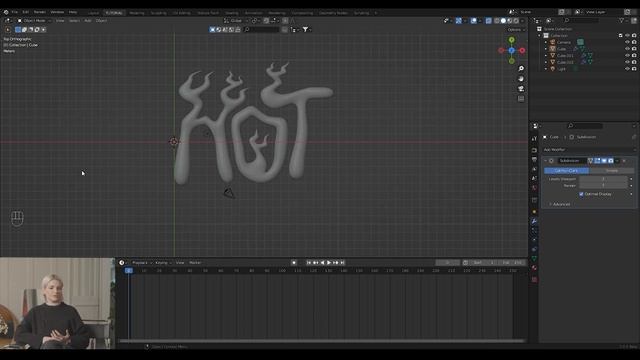Image resolution: width=640 pixels, height=360 pixels.
Task: Disable Light in renders via camera icon
Action: coord(634,69)
